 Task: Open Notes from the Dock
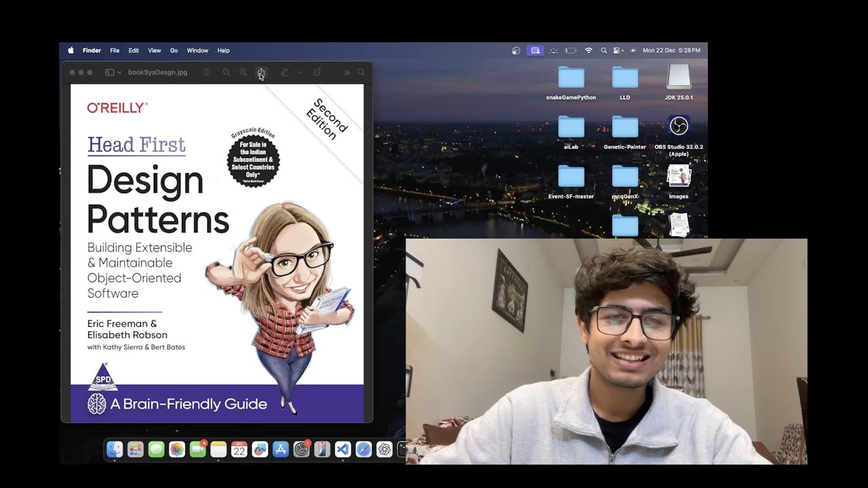218,449
